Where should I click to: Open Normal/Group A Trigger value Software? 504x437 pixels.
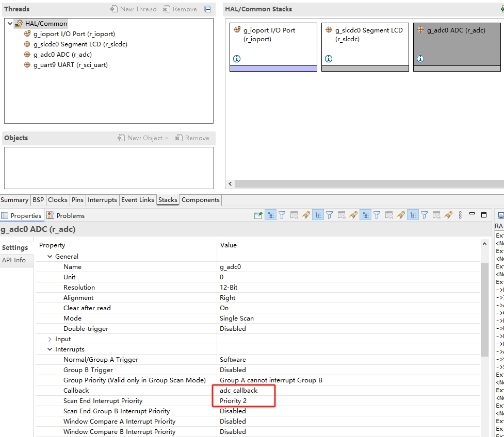(x=349, y=360)
